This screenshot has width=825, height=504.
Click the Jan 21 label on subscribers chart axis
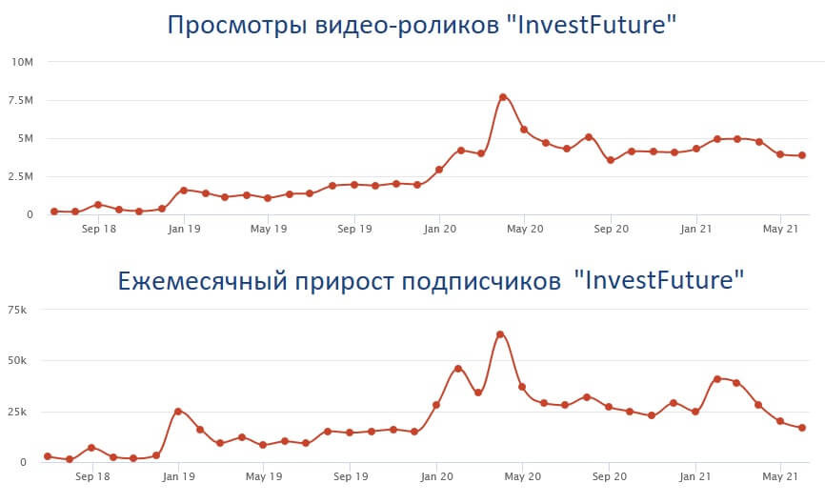(x=695, y=476)
